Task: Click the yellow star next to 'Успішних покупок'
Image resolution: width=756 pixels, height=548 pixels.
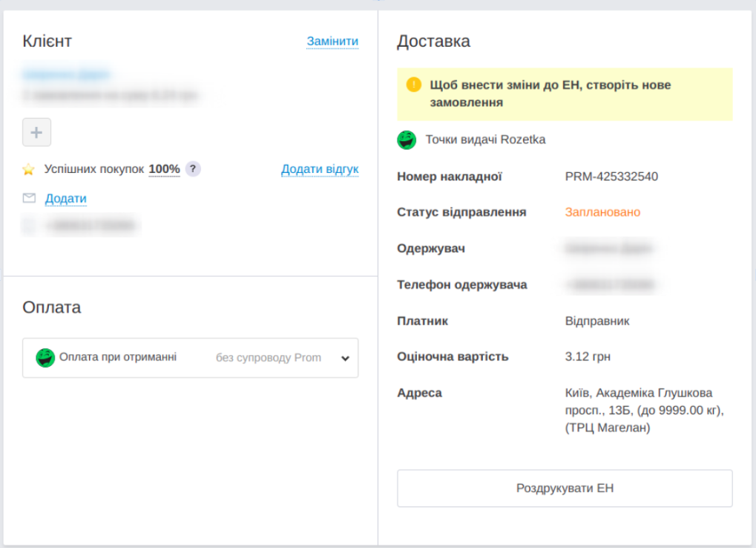Action: [27, 169]
